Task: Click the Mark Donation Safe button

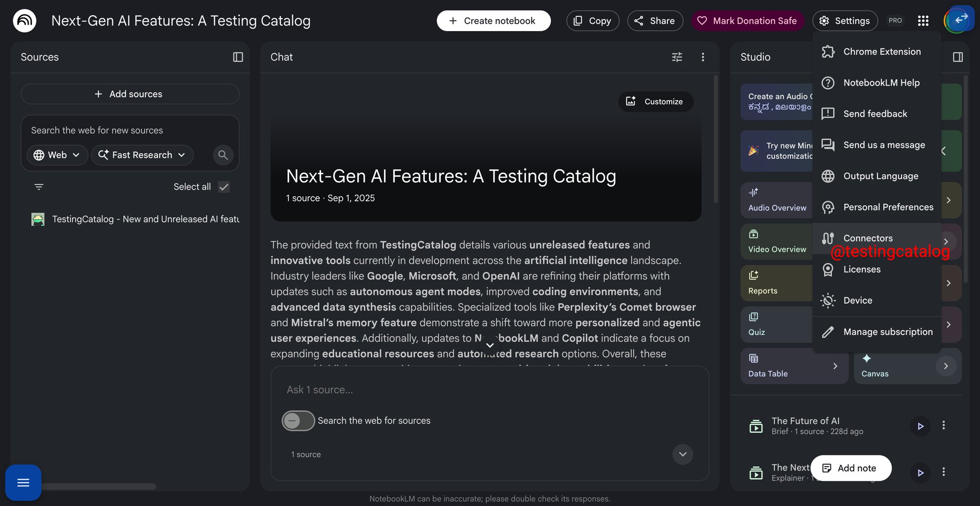Action: pyautogui.click(x=747, y=21)
